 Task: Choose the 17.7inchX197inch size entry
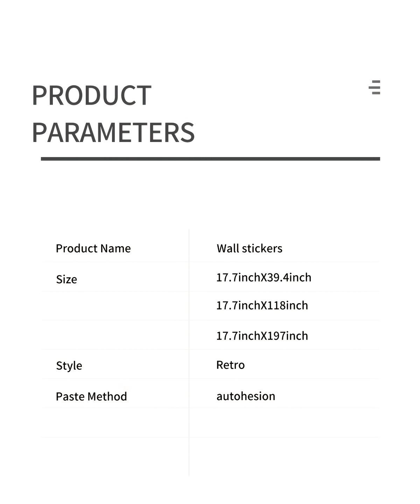click(262, 336)
